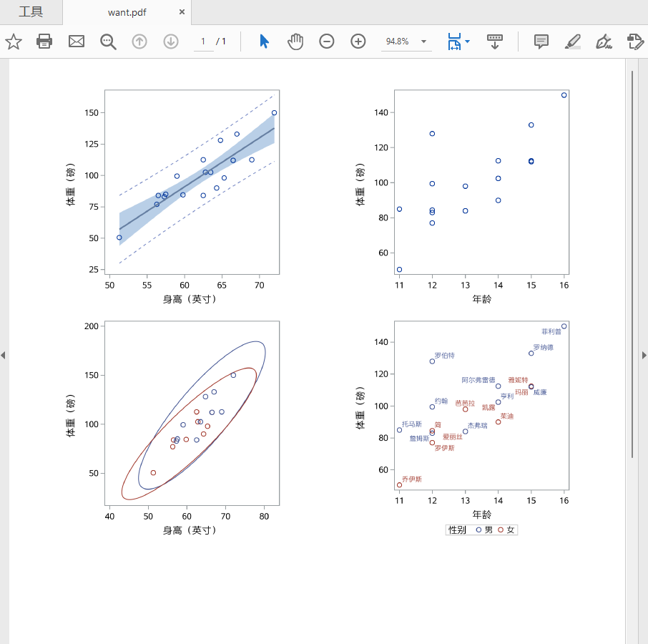Select the hand pan tool
Viewport: 648px width, 644px height.
[x=295, y=42]
